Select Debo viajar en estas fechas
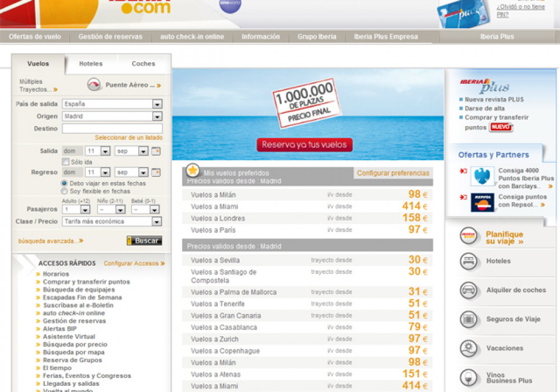Screen dimensions: 560x392 coord(64,183)
